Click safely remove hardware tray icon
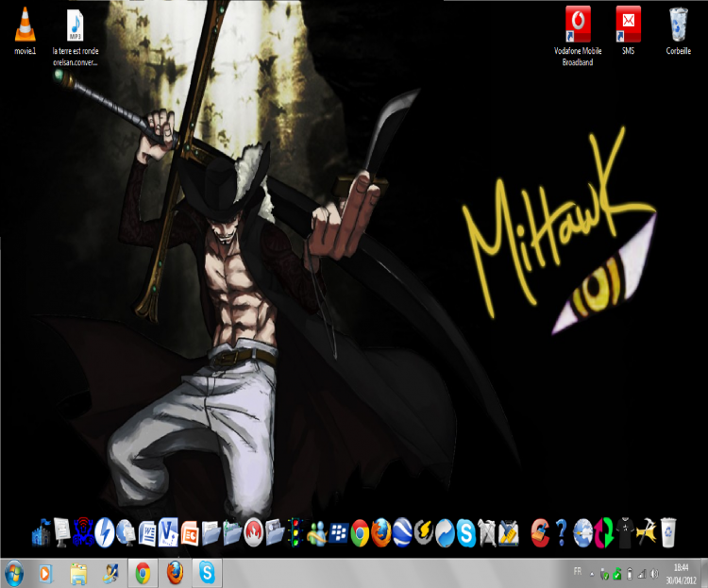Viewport: 708px width, 588px height. pos(604,575)
